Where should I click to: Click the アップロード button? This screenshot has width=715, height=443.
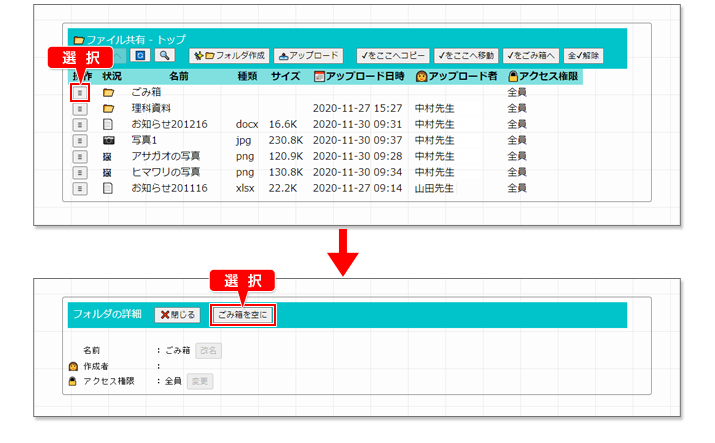coord(308,56)
